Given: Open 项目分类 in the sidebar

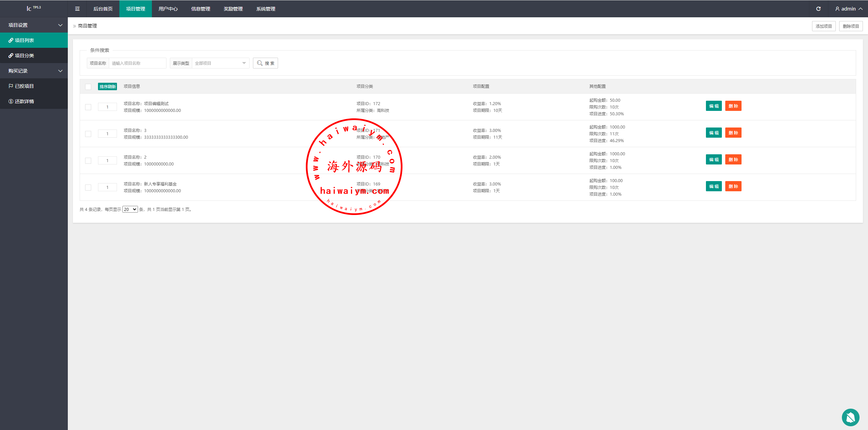Looking at the screenshot, I should [x=24, y=56].
